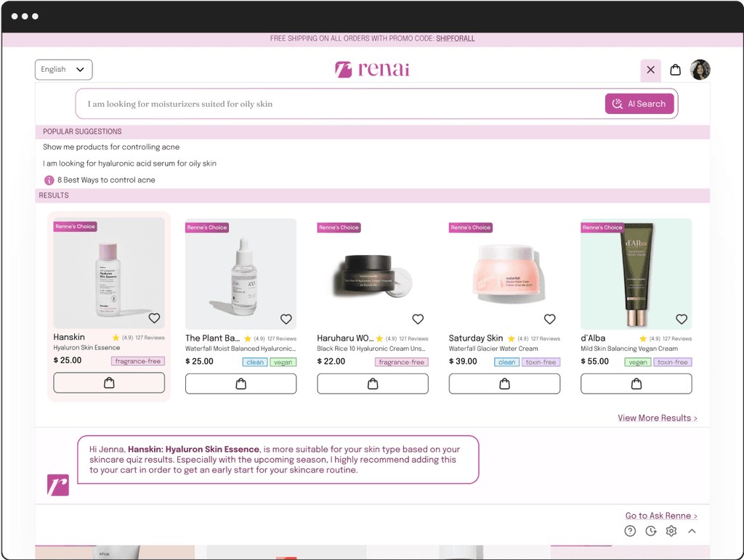This screenshot has width=744, height=560.
Task: Open d'Alba green tube image
Action: click(x=636, y=274)
